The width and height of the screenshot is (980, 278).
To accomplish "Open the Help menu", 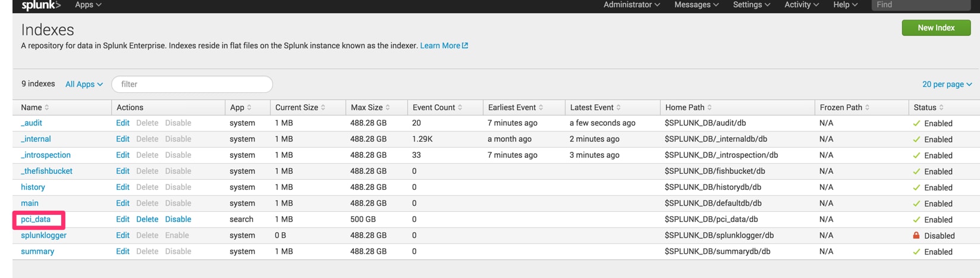I will click(846, 5).
